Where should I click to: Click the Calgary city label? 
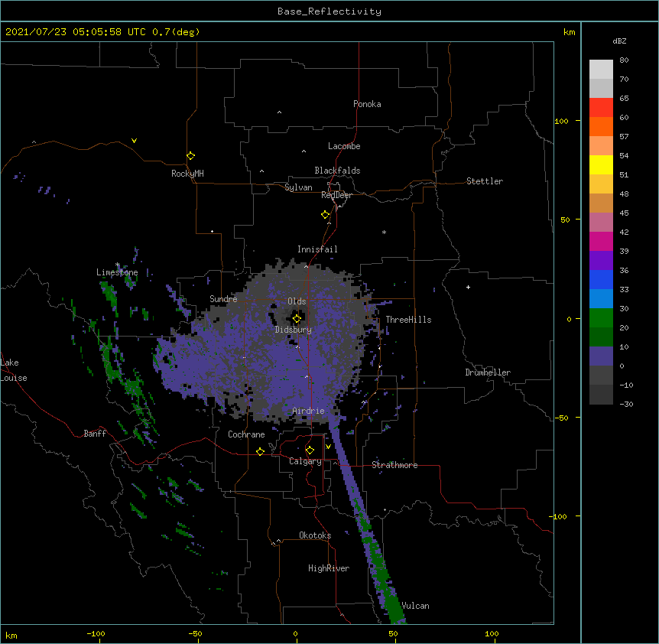(x=305, y=461)
